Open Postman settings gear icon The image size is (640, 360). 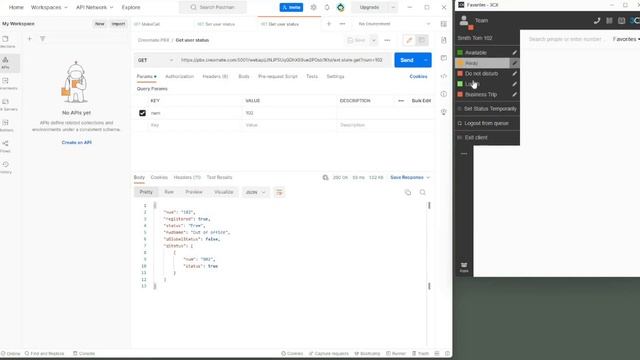pos(313,7)
